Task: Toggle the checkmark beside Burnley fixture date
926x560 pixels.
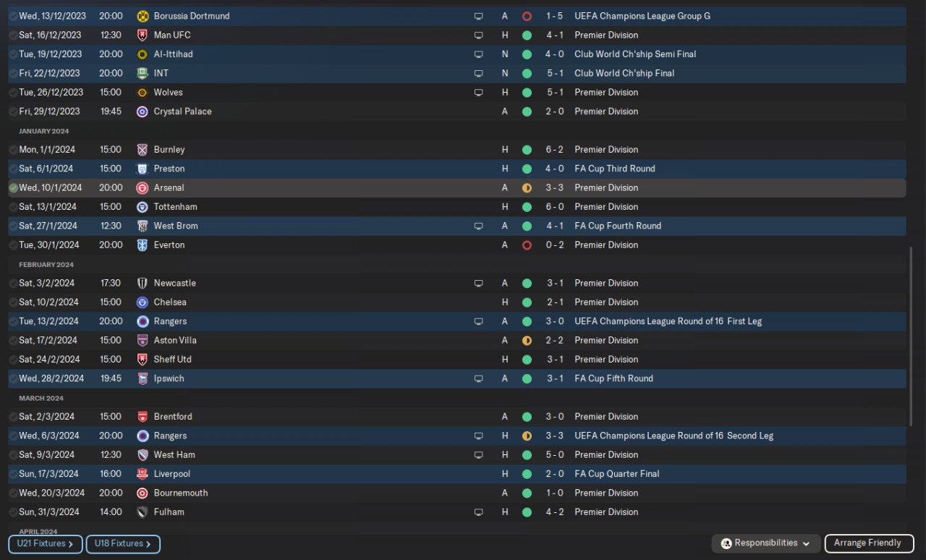Action: (x=13, y=150)
